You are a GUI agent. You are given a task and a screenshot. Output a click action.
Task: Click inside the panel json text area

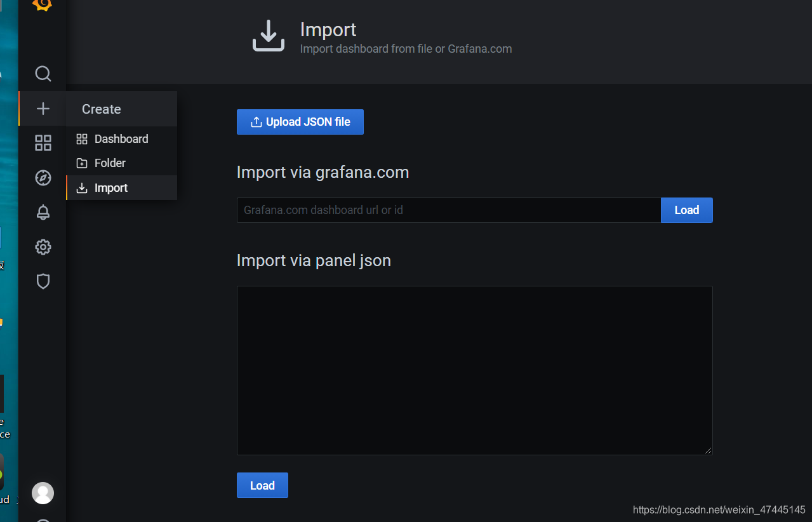475,370
